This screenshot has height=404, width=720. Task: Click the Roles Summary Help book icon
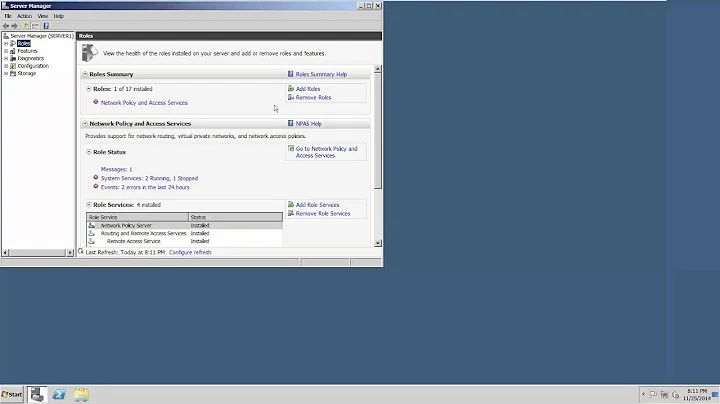tap(290, 74)
